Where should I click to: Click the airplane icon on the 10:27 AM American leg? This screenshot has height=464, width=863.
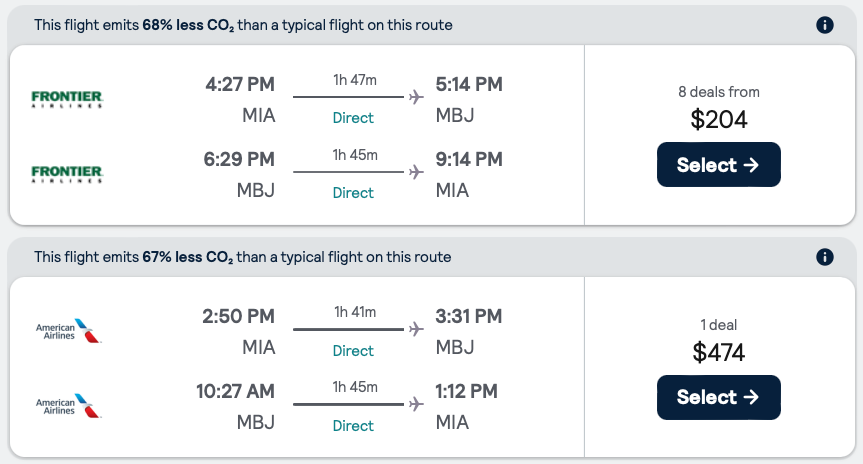[x=416, y=404]
